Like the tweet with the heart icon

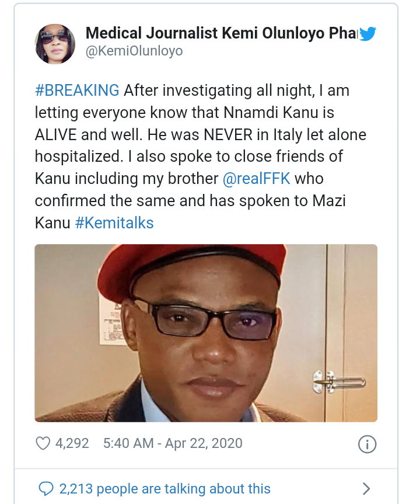click(x=43, y=444)
